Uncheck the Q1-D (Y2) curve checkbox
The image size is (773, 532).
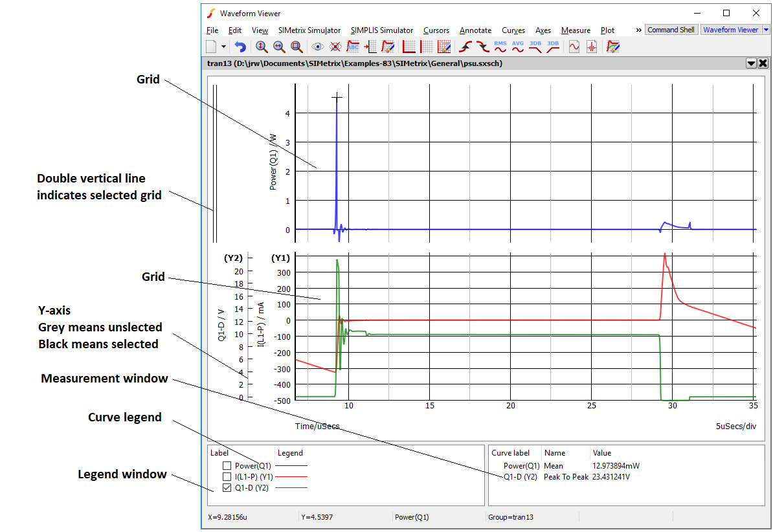pyautogui.click(x=227, y=488)
